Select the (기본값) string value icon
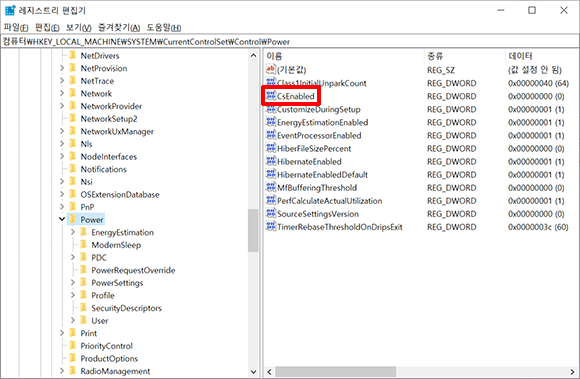Screen dimensions: 580x379 coord(271,70)
